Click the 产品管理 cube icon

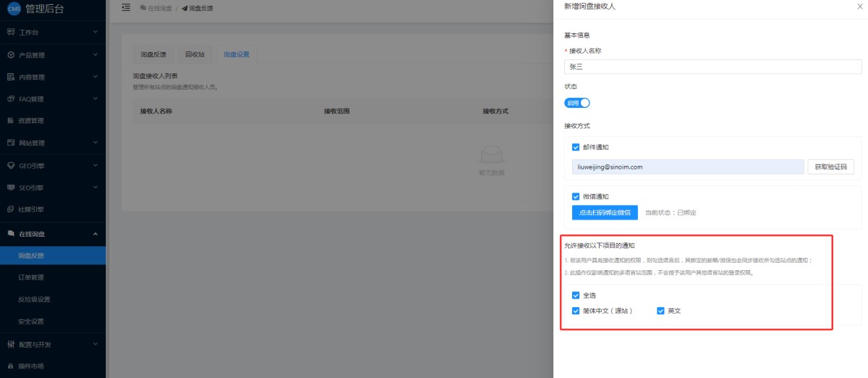(x=11, y=55)
